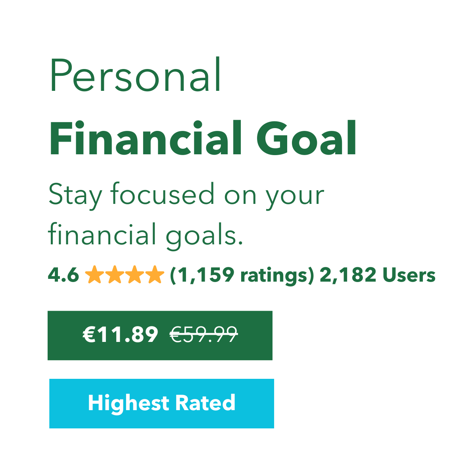Click the crossed-out €59.99 original price
This screenshot has width=476, height=476.
click(x=203, y=335)
